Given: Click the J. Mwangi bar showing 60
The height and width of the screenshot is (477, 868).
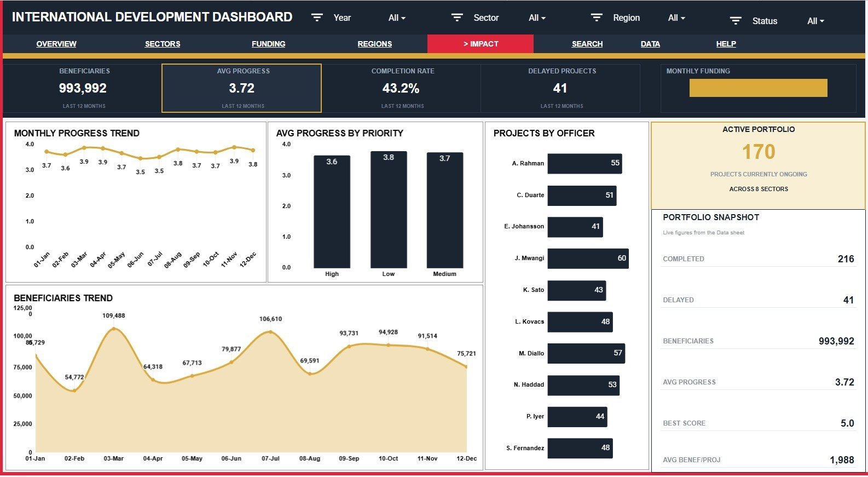Looking at the screenshot, I should pos(588,258).
